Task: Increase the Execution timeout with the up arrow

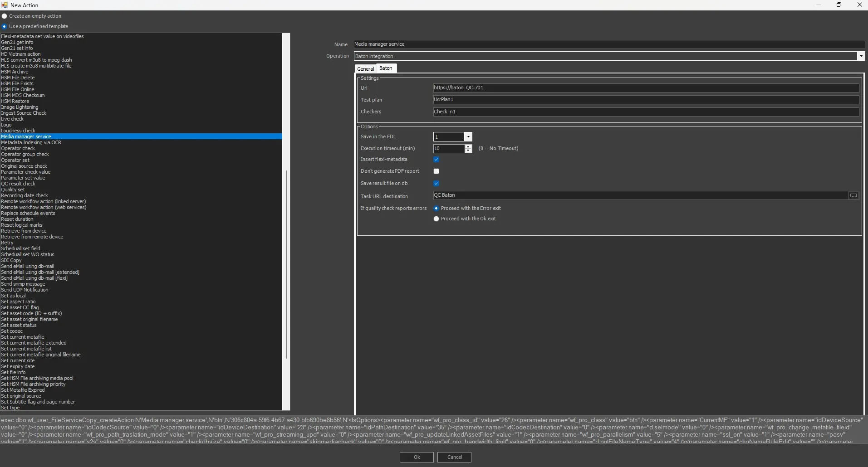Action: click(468, 146)
